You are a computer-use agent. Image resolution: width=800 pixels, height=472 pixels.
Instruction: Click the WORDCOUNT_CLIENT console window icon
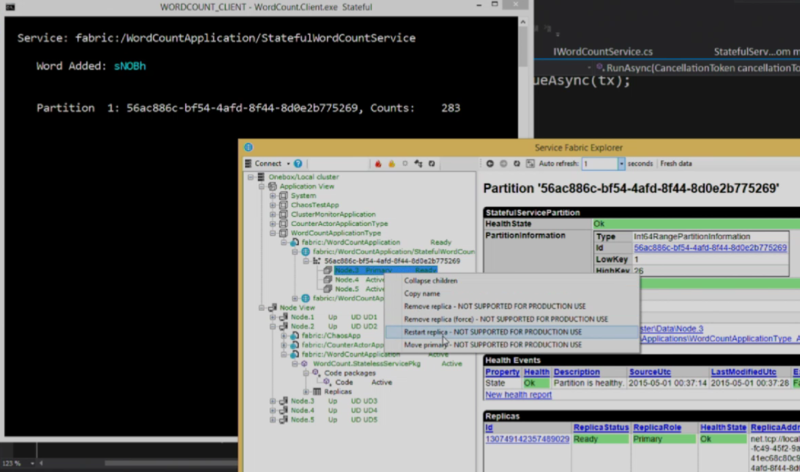click(x=10, y=7)
